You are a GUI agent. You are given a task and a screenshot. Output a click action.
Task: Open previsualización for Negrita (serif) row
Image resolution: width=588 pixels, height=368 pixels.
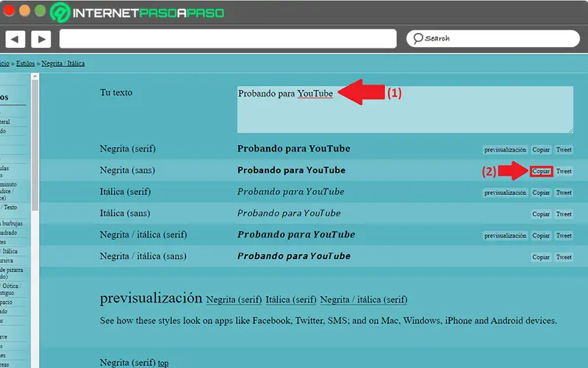505,149
